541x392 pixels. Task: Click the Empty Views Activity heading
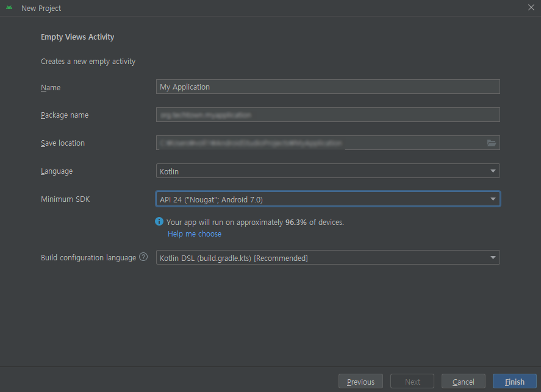(x=77, y=37)
